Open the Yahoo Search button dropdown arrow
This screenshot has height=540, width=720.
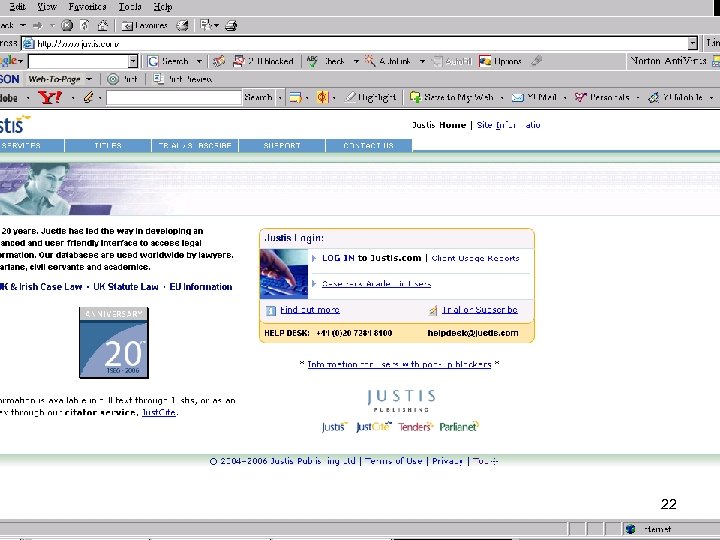279,97
